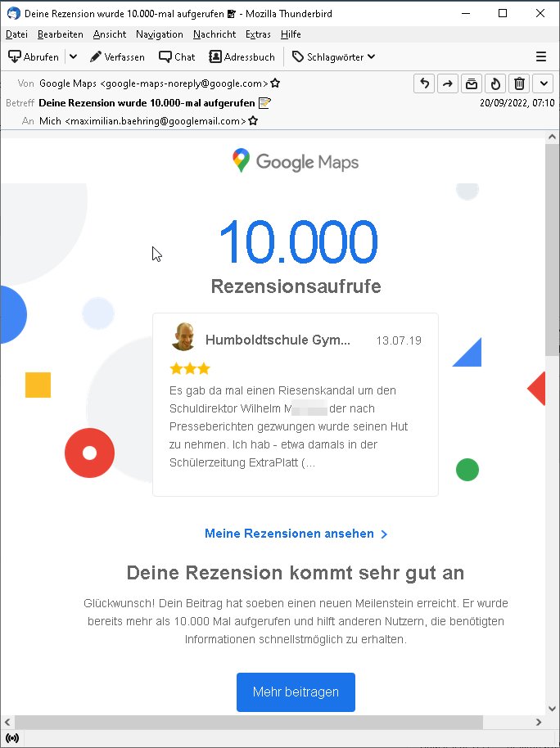Open the Abrufen dropdown arrow
Screen dimensions: 560x748
(x=73, y=56)
